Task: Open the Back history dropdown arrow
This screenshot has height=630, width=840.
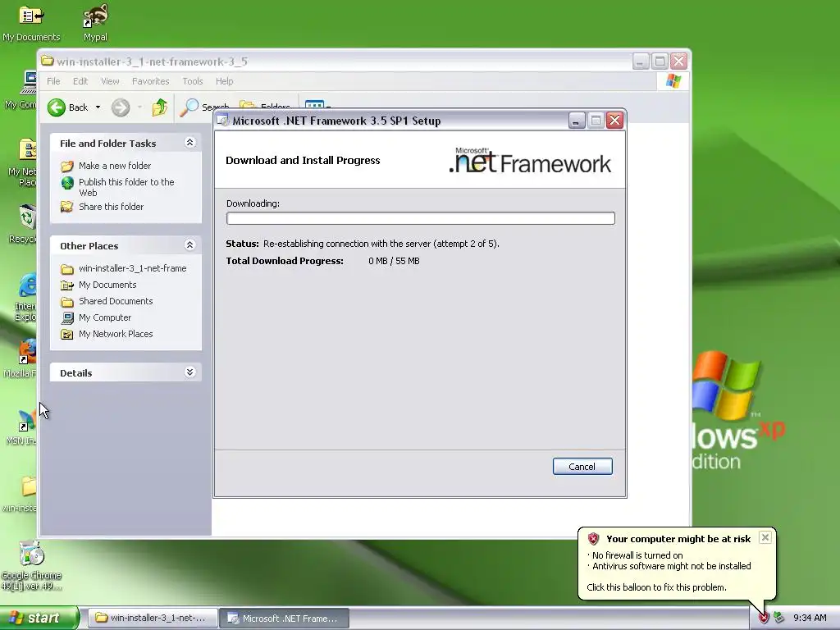Action: click(98, 107)
